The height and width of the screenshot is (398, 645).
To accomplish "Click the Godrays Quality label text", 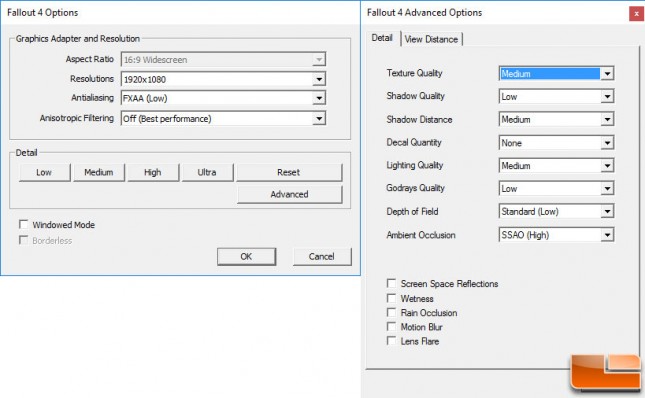I will pyautogui.click(x=415, y=188).
